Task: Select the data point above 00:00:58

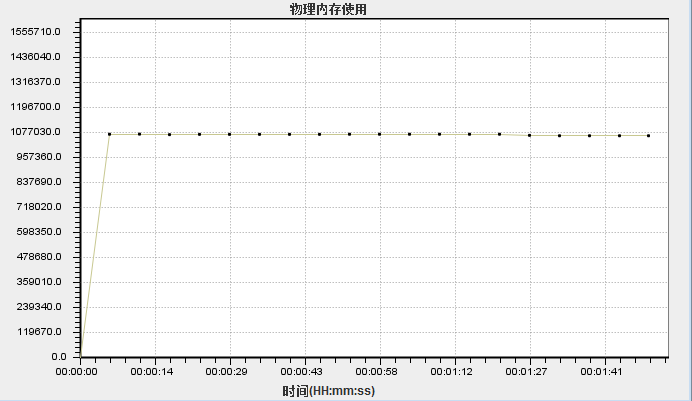Action: [x=379, y=134]
